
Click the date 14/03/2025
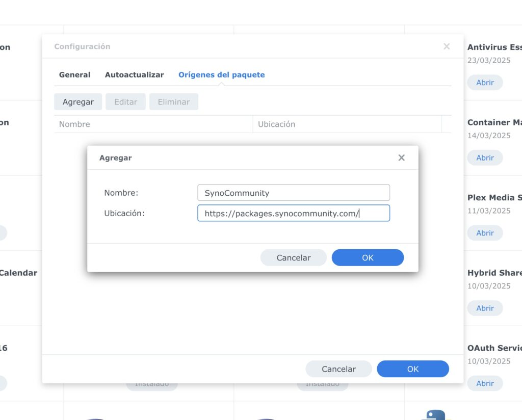coord(489,136)
